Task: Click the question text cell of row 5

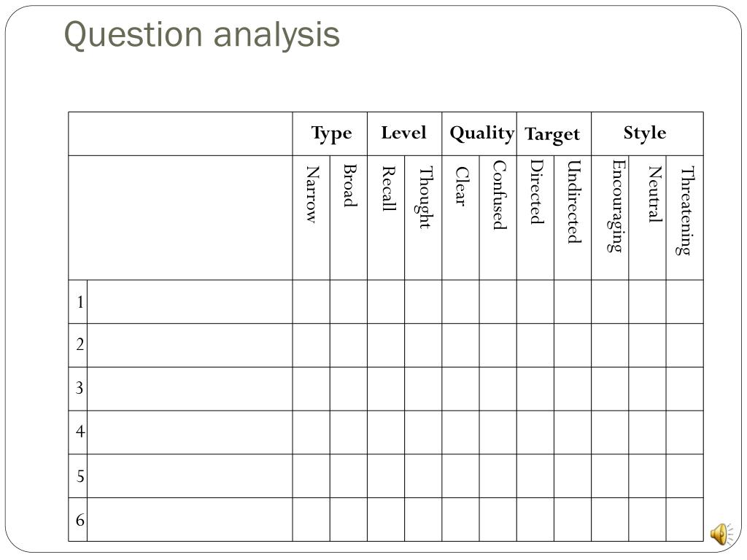Action: (x=190, y=476)
